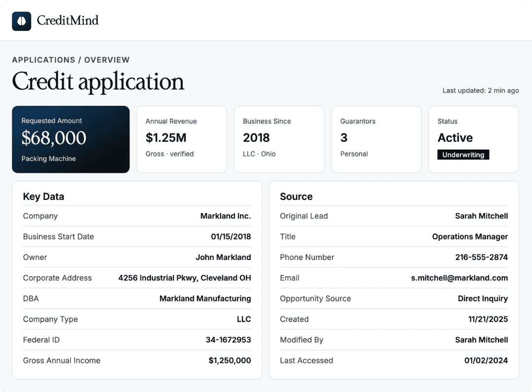Select the Business Since 2018 card
Screen dimensions: 532x392
pyautogui.click(x=279, y=139)
